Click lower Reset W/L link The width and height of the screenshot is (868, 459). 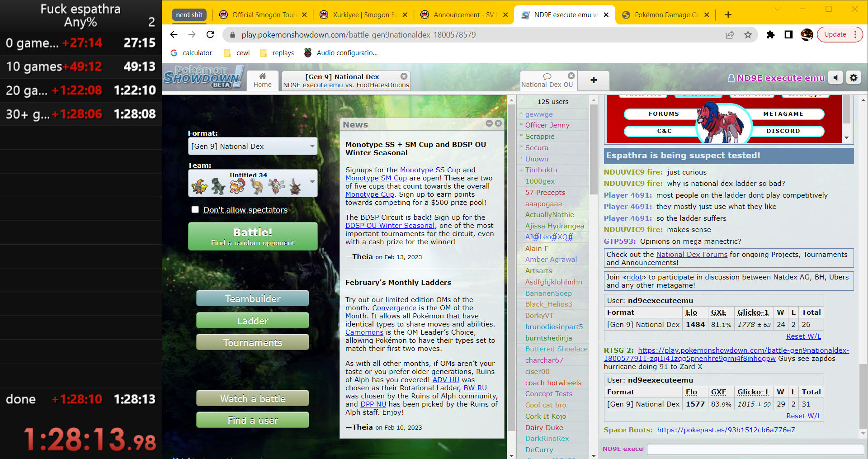coord(803,416)
